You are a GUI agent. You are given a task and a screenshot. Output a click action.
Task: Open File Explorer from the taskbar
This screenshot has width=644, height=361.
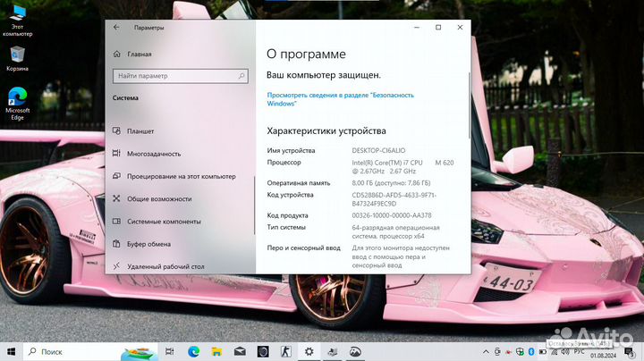point(216,351)
